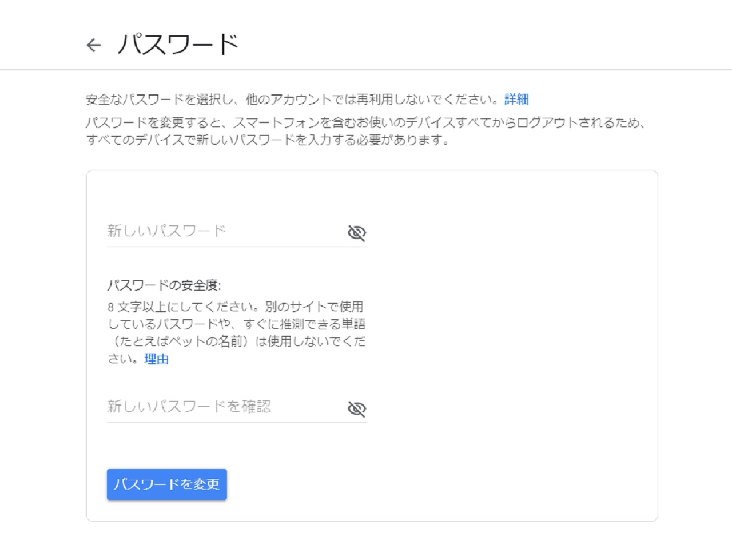Focus the 新しいパスワード input field
This screenshot has width=732, height=560.
(223, 231)
